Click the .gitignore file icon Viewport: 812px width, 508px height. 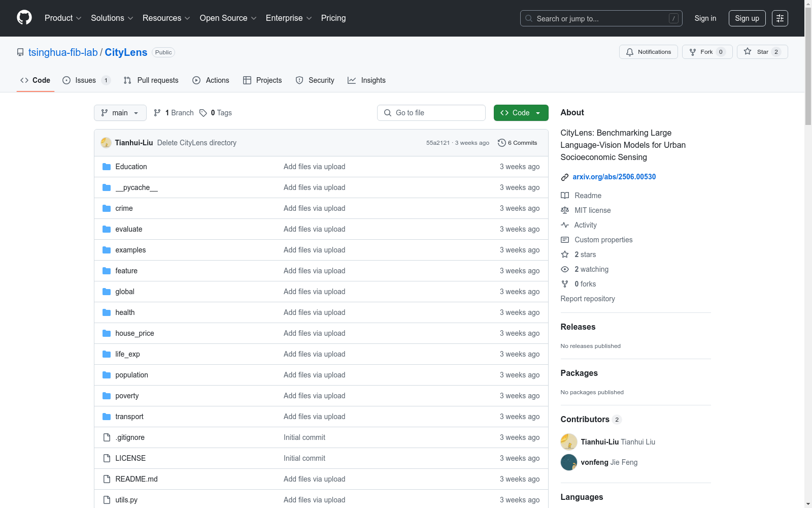tap(107, 437)
